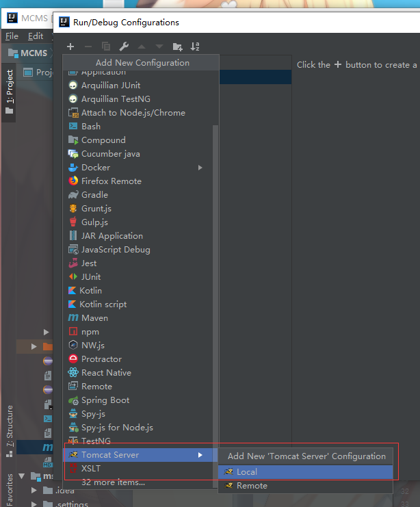Select JAR Application entry

click(x=138, y=236)
